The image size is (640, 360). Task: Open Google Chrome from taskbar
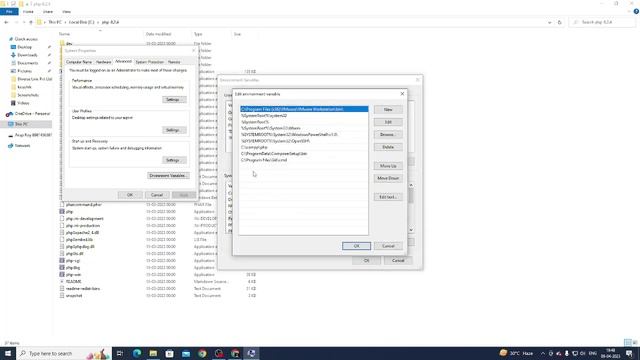202,353
